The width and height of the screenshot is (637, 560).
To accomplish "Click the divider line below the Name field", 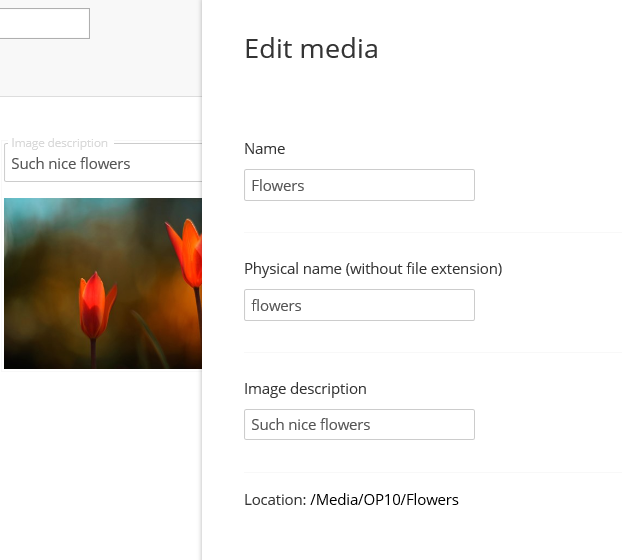I will [433, 232].
